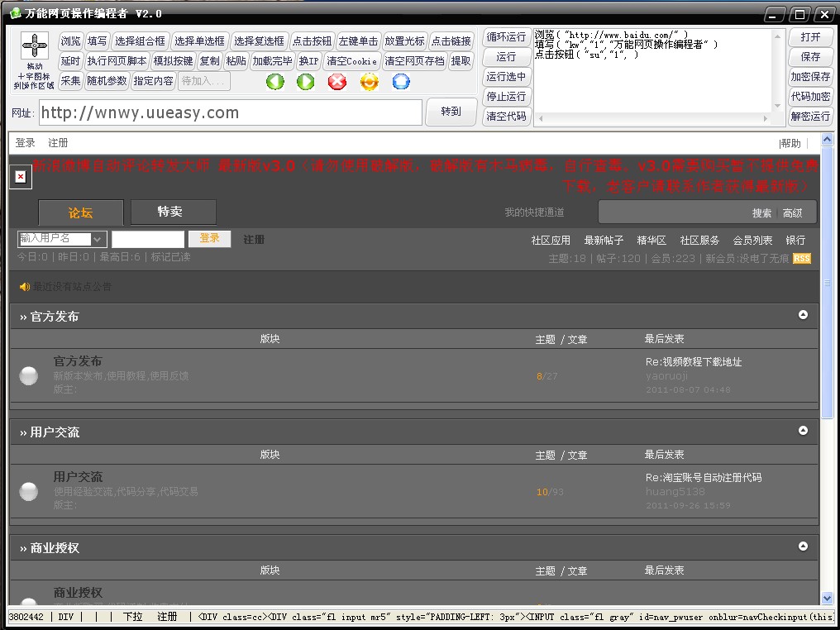
Task: Click the 浏览 command button
Action: click(x=70, y=41)
